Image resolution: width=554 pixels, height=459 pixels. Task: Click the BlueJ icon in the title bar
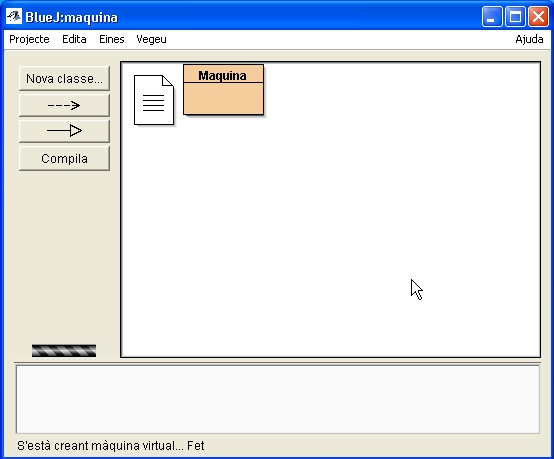click(x=14, y=17)
